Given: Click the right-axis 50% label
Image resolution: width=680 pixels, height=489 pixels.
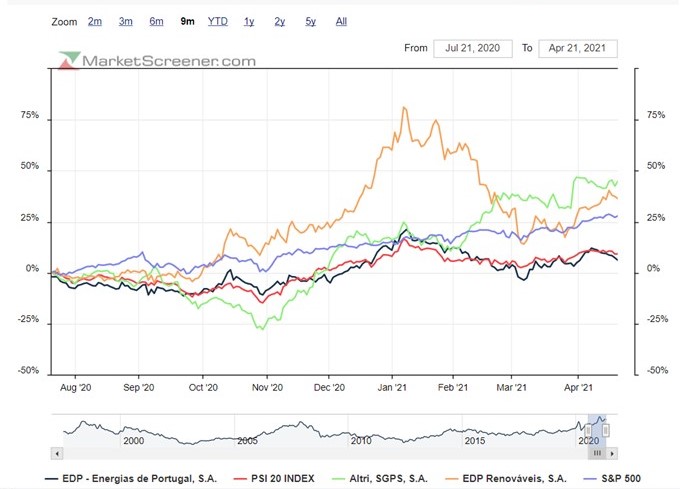Looking at the screenshot, I should [x=656, y=166].
